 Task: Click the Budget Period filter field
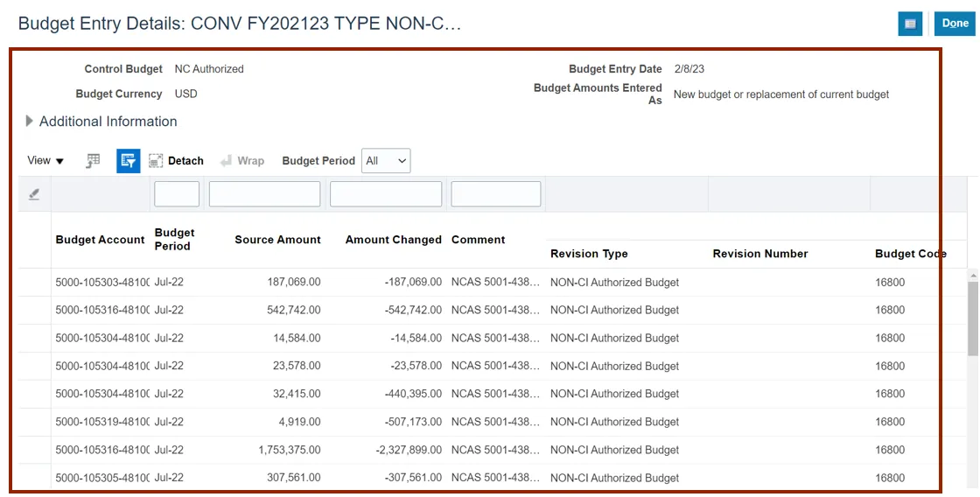(177, 194)
